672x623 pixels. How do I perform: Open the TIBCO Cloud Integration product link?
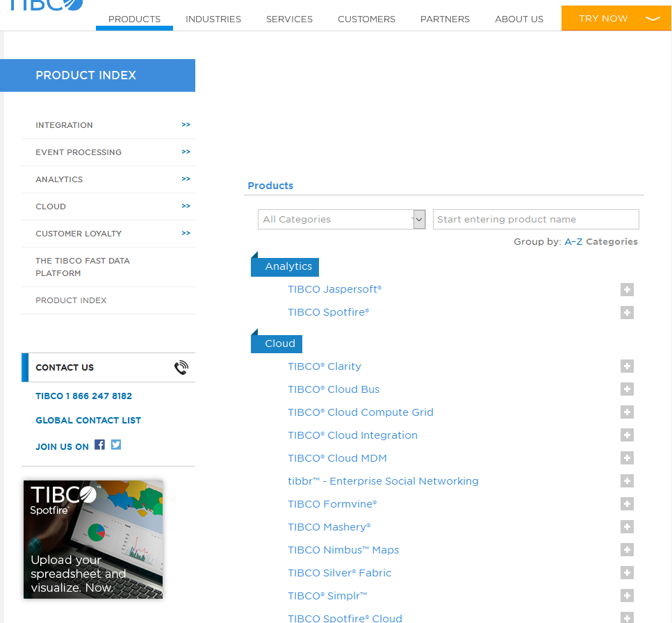[352, 435]
